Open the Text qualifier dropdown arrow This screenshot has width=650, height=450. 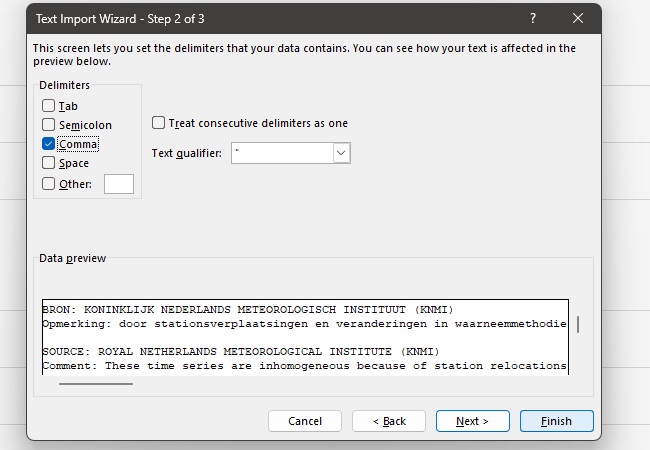pos(341,153)
